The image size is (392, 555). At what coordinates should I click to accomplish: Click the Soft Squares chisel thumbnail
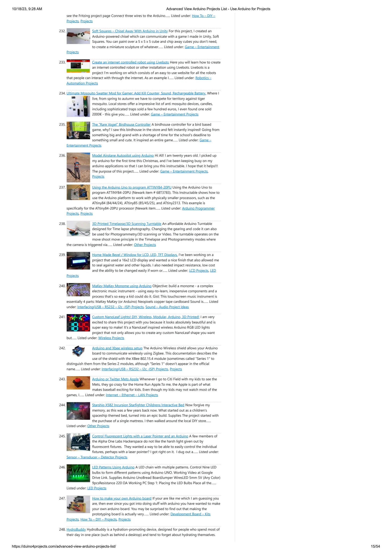78,36
